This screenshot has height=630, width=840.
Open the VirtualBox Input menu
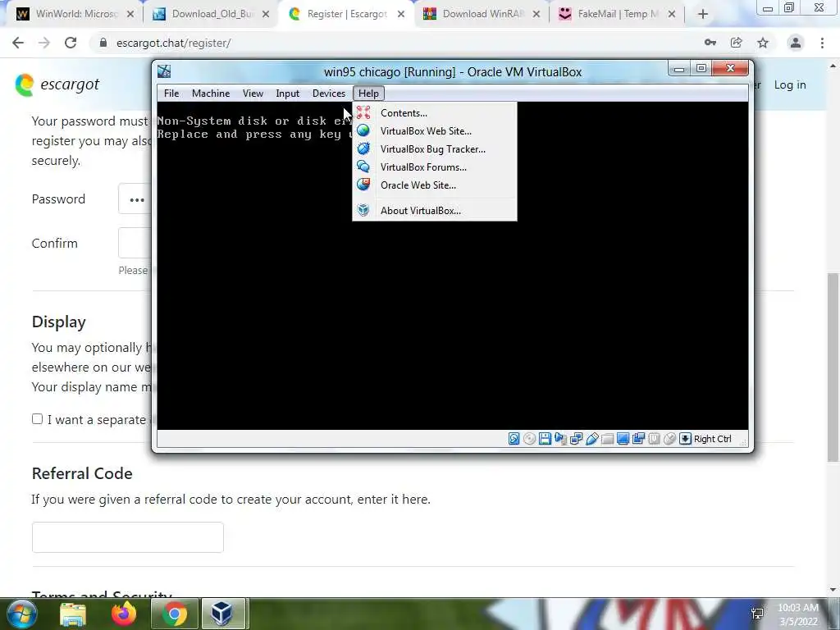[x=288, y=94]
